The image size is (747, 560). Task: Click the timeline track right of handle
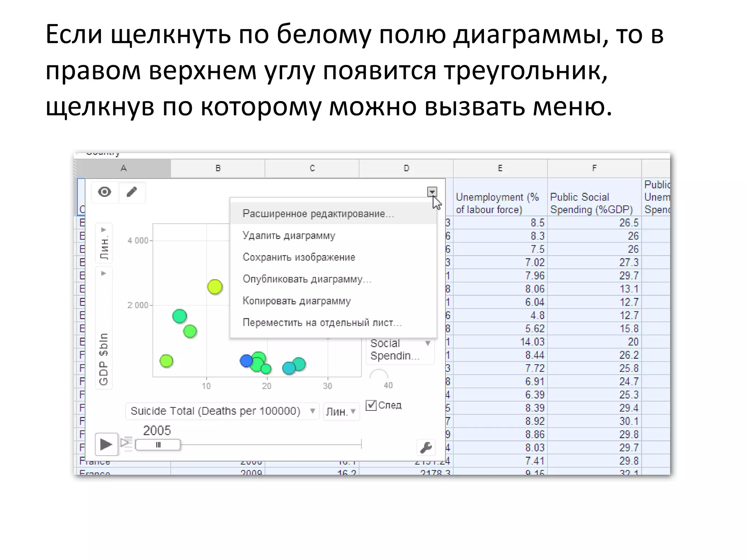click(271, 445)
